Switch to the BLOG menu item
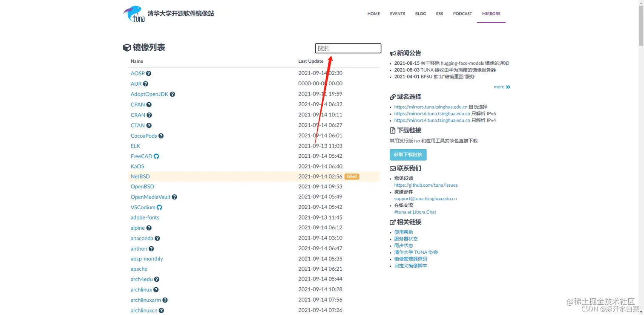 (x=420, y=14)
